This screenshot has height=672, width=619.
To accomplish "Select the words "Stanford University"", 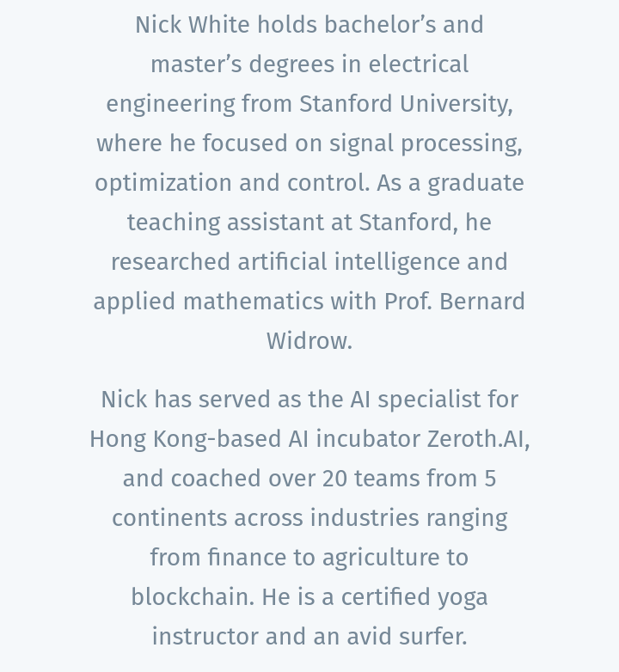I will tap(404, 104).
